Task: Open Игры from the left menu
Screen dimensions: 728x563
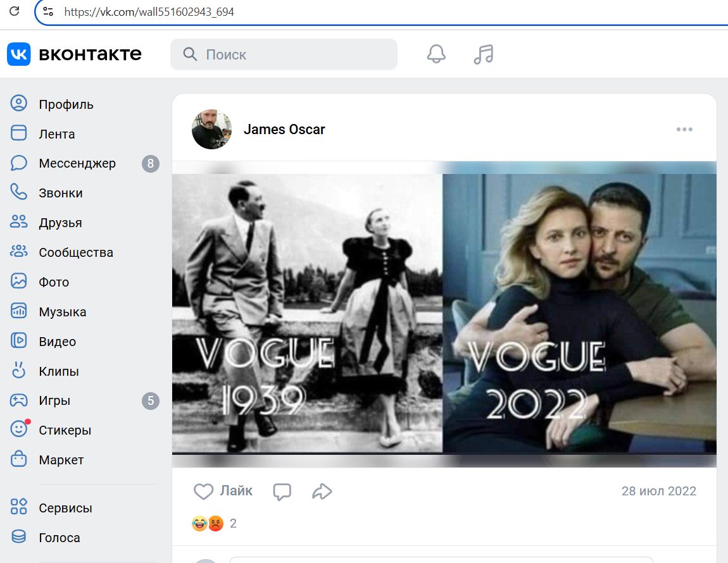Action: [x=54, y=400]
